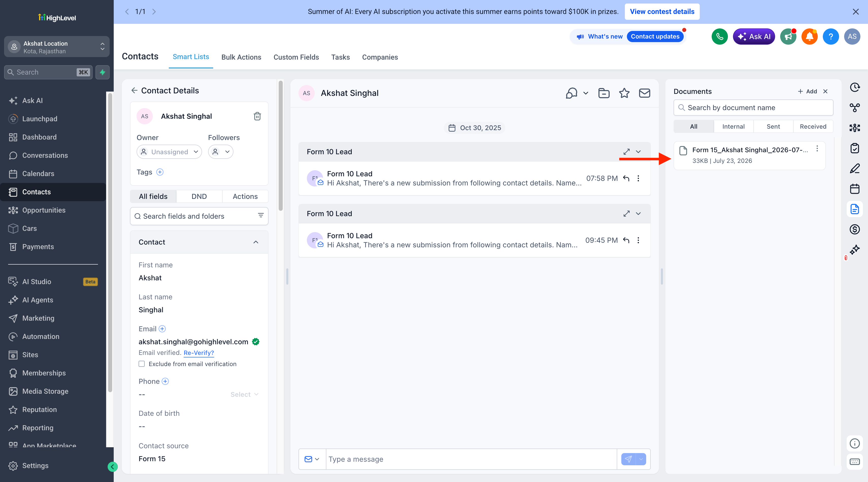868x482 pixels.
Task: Delete contact using the trash icon
Action: 257,116
